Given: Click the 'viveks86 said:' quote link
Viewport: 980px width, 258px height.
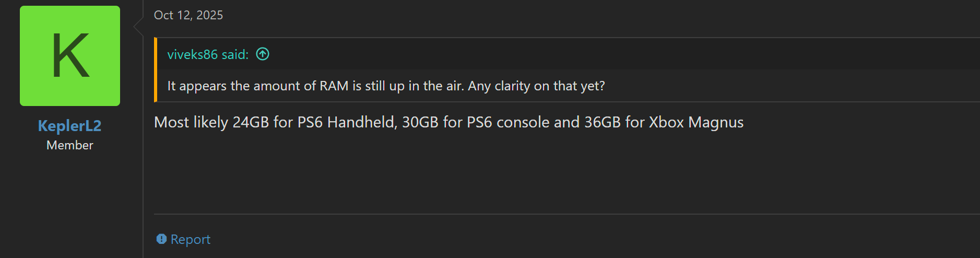Looking at the screenshot, I should pyautogui.click(x=208, y=54).
